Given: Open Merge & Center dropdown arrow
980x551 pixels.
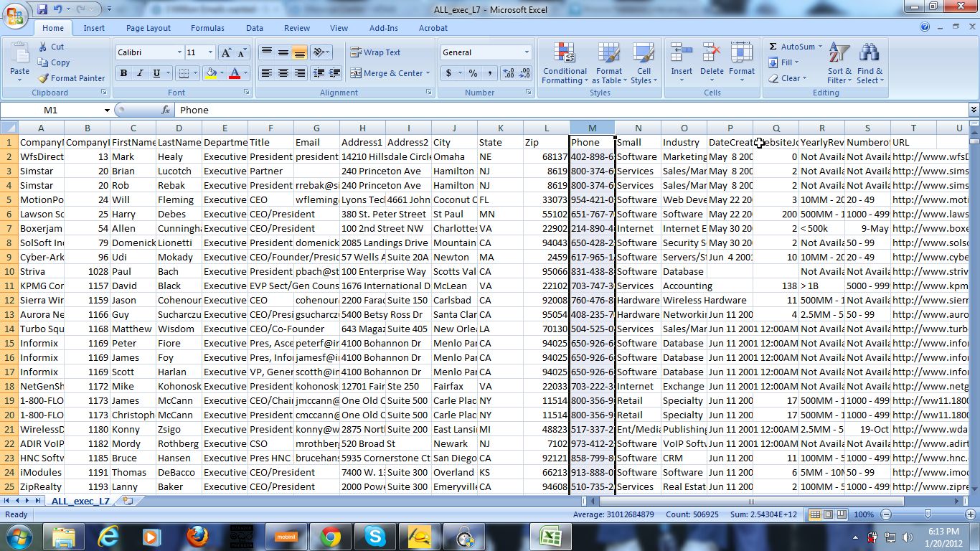Looking at the screenshot, I should (428, 73).
